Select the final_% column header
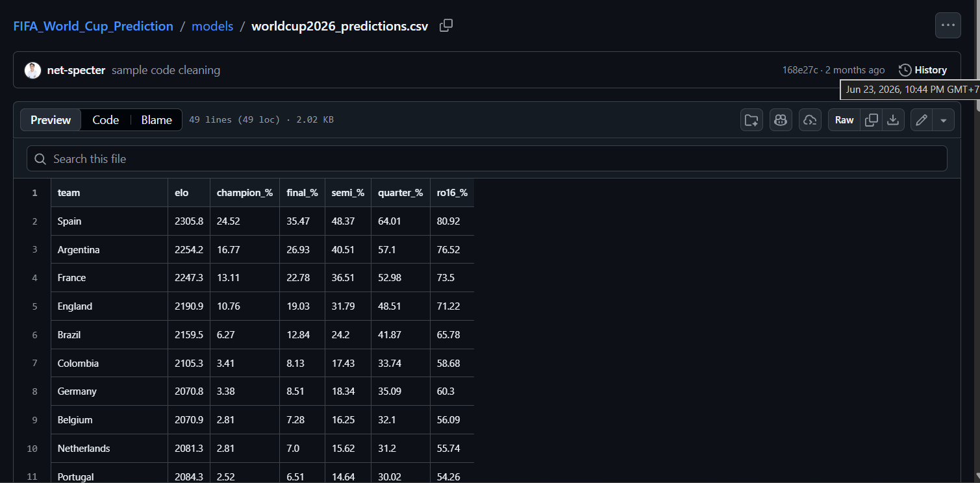Viewport: 980px width, 483px height. (x=302, y=193)
